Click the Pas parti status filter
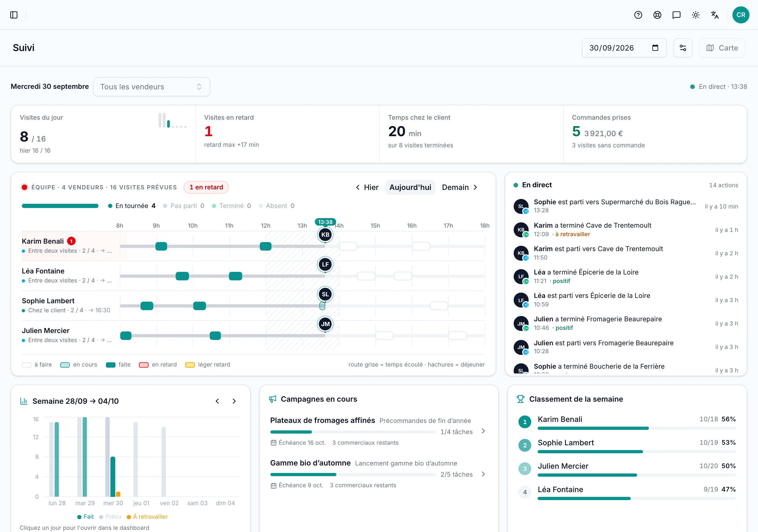 pyautogui.click(x=184, y=206)
